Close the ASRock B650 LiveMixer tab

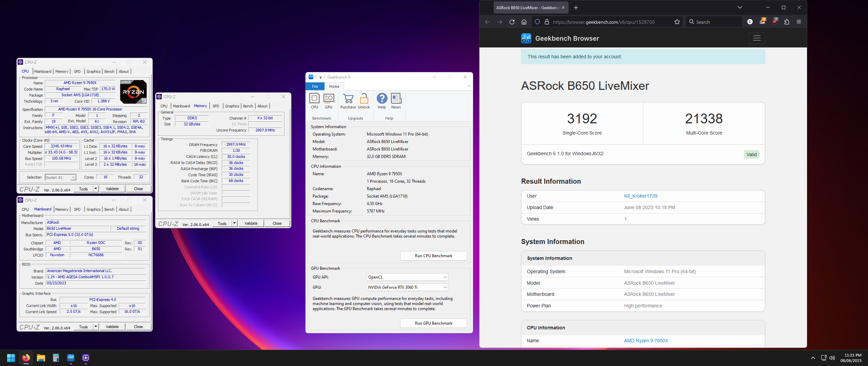point(563,7)
